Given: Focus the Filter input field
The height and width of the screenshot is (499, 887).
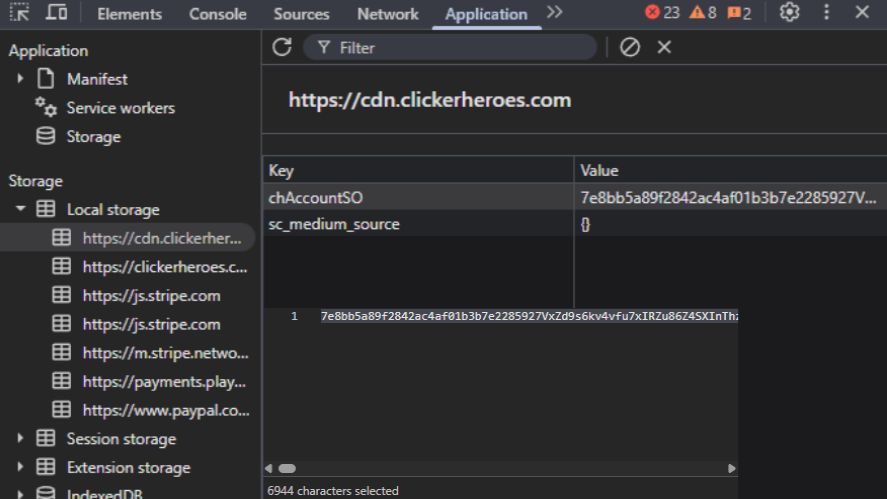Looking at the screenshot, I should coord(450,48).
